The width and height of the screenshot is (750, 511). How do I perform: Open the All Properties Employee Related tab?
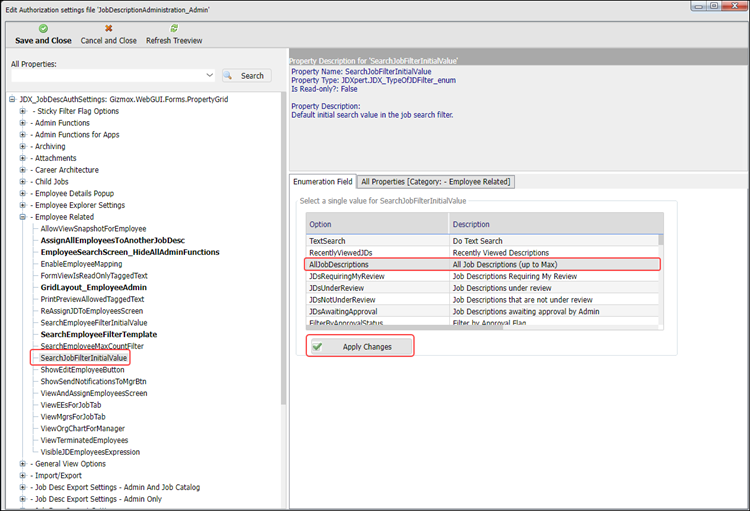pos(436,182)
